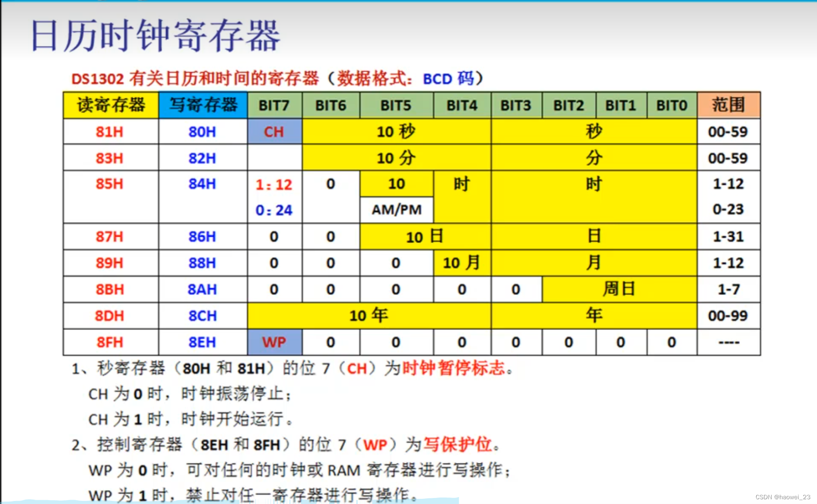Click the red 写保护位 text

[458, 444]
